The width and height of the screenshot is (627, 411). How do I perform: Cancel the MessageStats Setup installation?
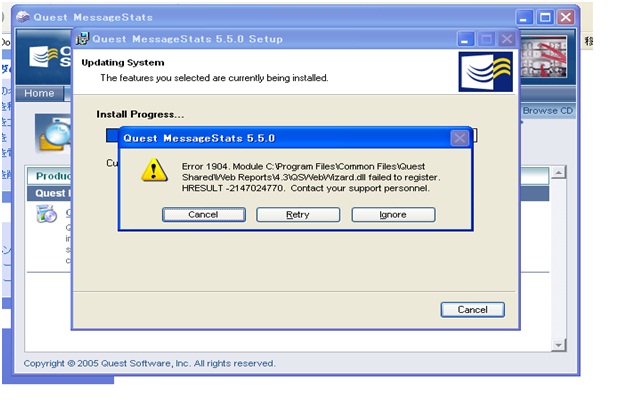coord(472,309)
